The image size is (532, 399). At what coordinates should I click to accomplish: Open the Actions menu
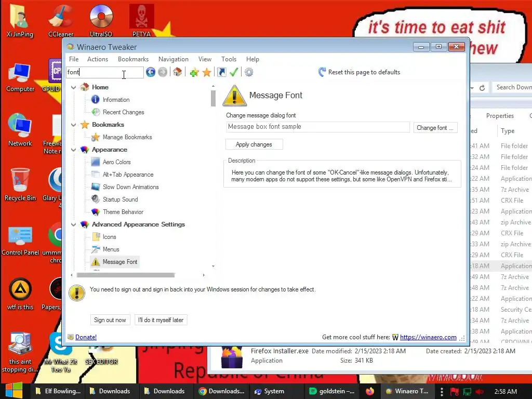(98, 59)
